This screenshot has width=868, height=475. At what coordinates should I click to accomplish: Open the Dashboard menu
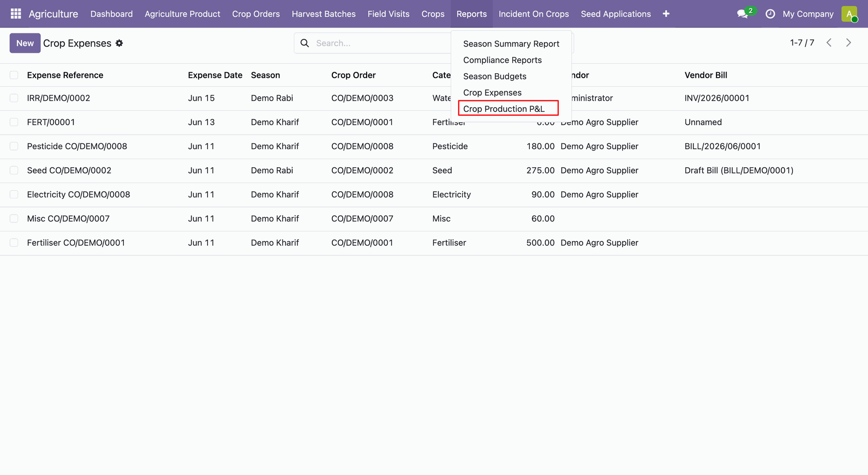(x=112, y=14)
